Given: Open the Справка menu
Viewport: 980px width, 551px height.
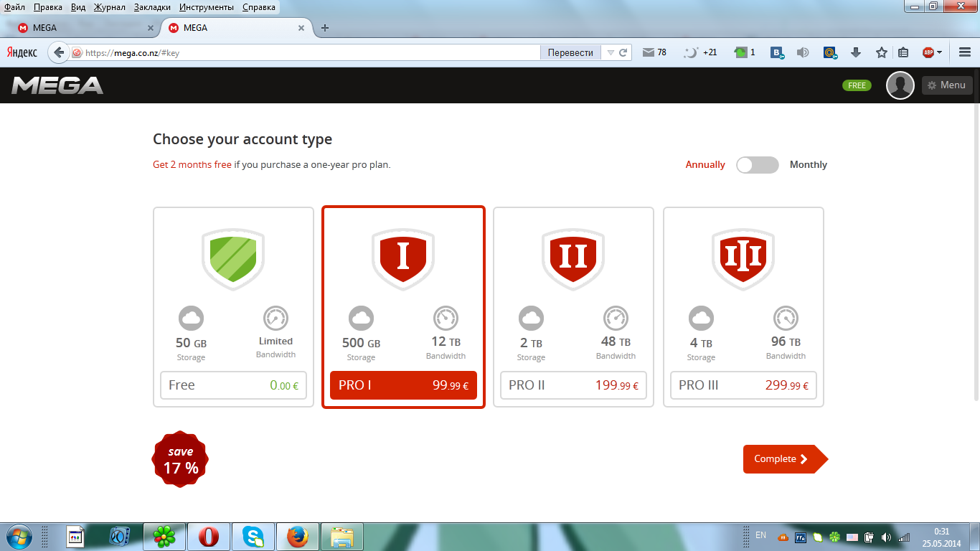Looking at the screenshot, I should tap(259, 7).
